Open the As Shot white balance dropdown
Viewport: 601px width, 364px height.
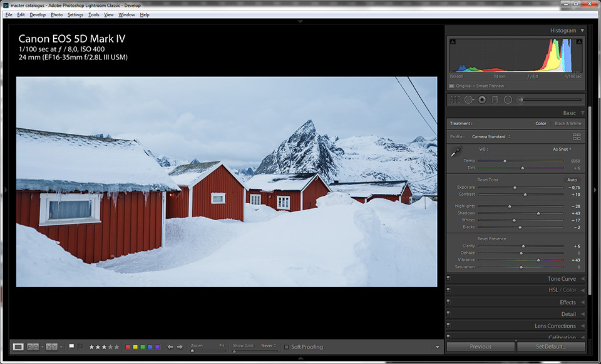click(x=562, y=149)
